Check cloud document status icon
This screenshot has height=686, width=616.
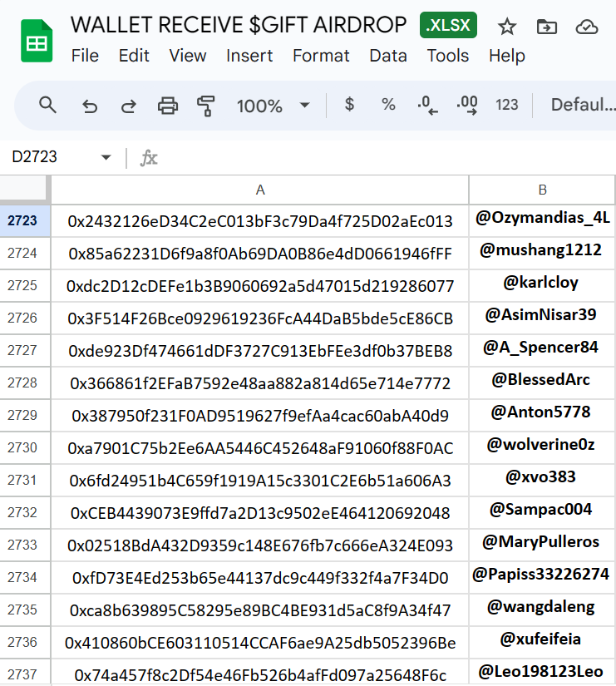pyautogui.click(x=587, y=27)
